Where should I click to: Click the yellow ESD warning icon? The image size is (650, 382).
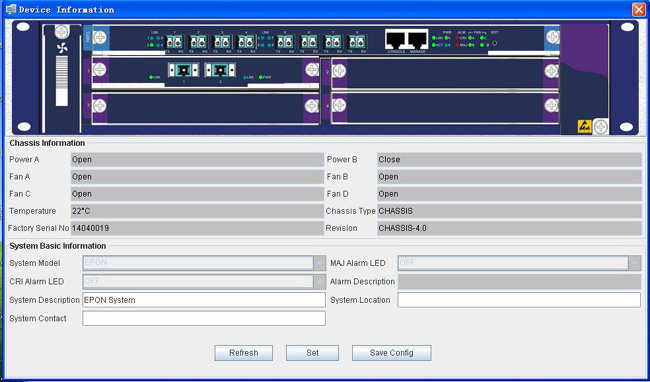click(x=585, y=126)
